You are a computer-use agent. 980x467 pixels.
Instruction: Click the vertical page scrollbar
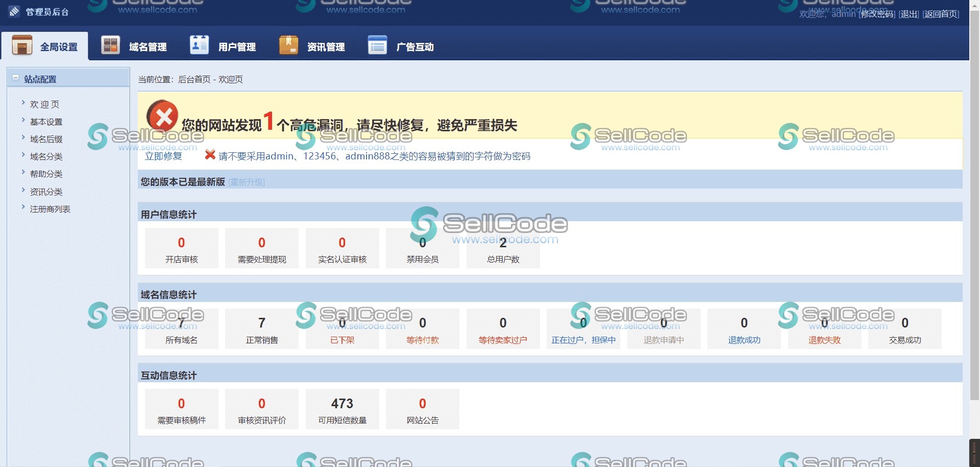[974, 204]
